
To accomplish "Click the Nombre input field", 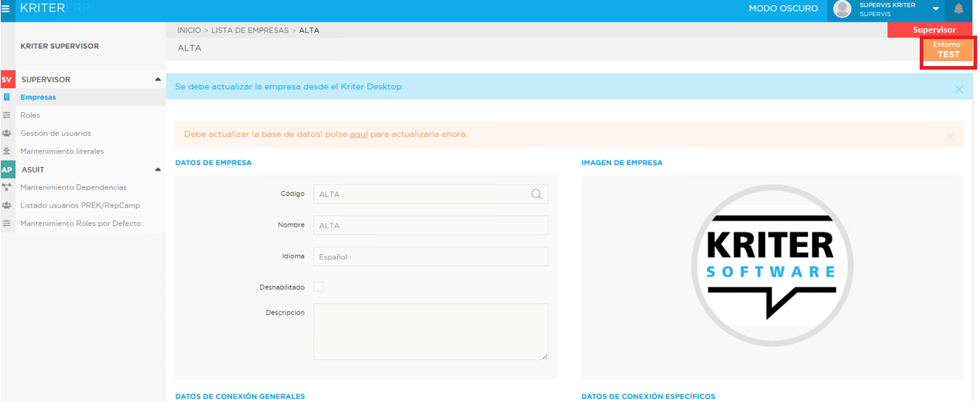I will [431, 225].
